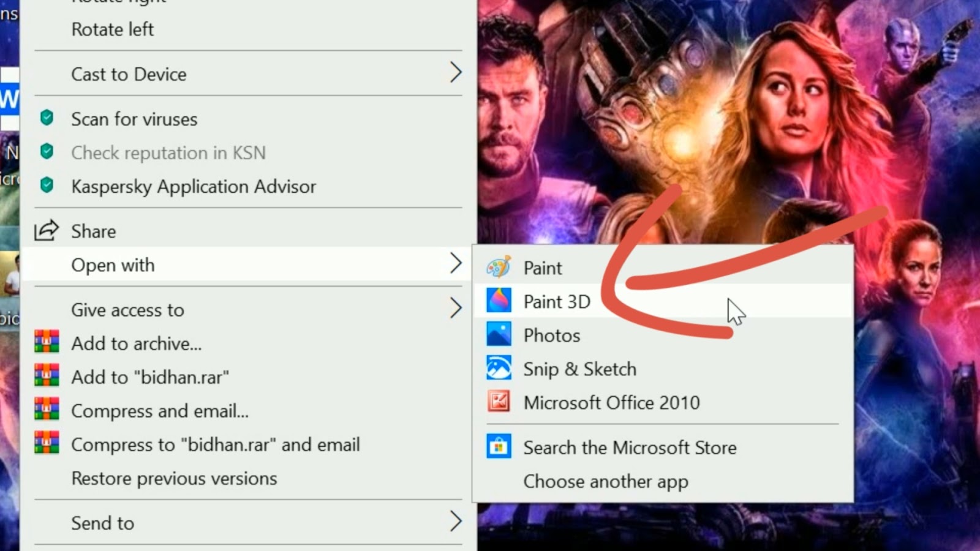Click shield icon beside Check reputation in KSN

tap(47, 151)
